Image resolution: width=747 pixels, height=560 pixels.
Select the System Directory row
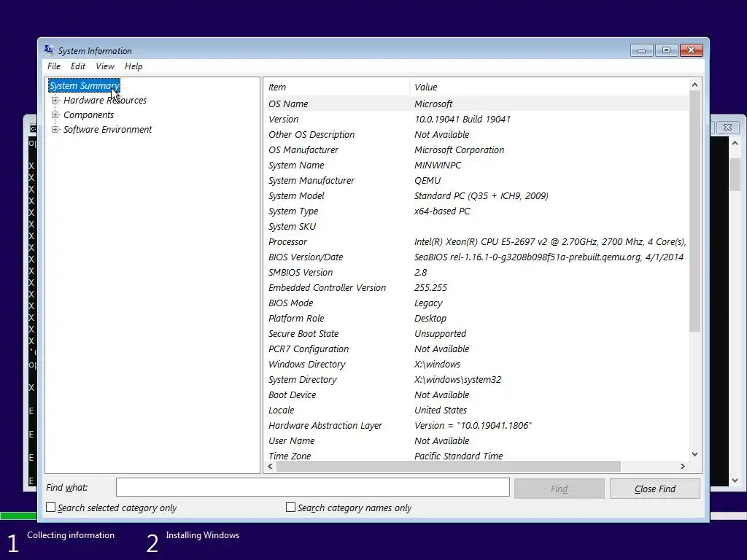pyautogui.click(x=476, y=379)
